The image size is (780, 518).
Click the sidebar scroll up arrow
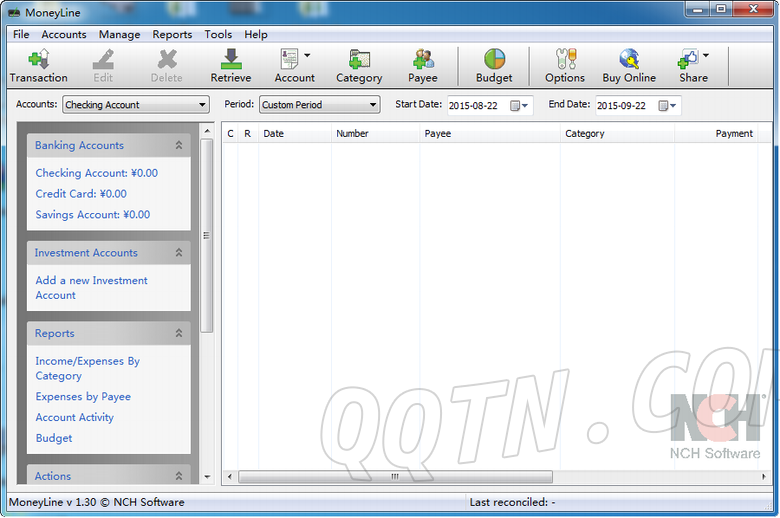(x=207, y=130)
